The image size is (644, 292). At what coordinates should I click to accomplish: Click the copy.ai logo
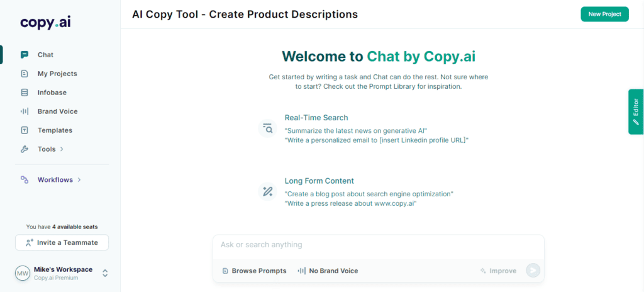(45, 23)
